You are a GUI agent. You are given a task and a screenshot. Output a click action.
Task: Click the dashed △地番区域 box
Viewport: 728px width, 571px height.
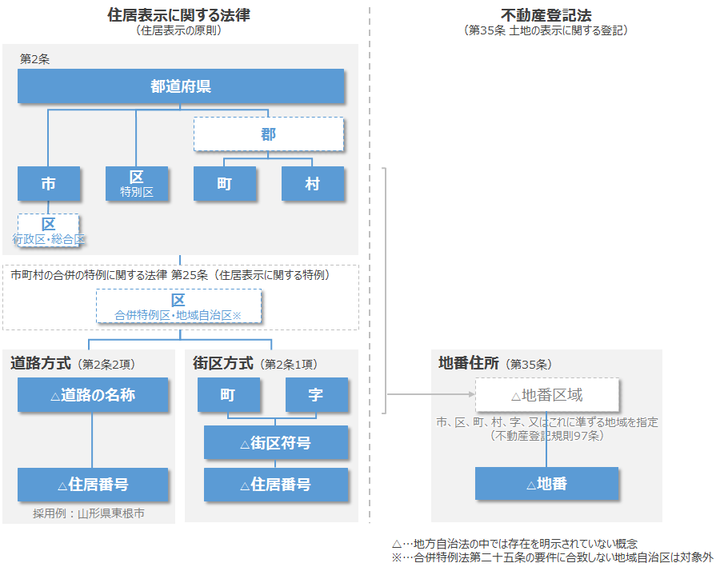[x=546, y=395]
